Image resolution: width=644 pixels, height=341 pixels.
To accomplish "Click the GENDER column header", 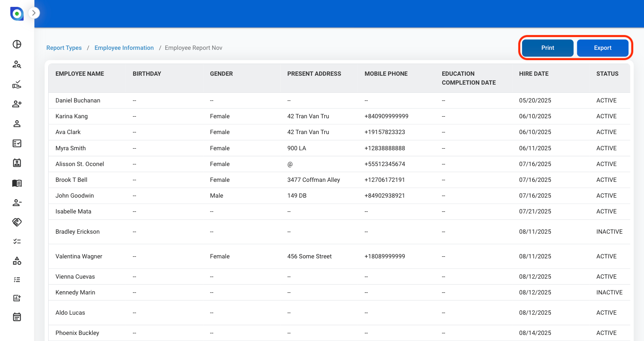I will pyautogui.click(x=222, y=74).
